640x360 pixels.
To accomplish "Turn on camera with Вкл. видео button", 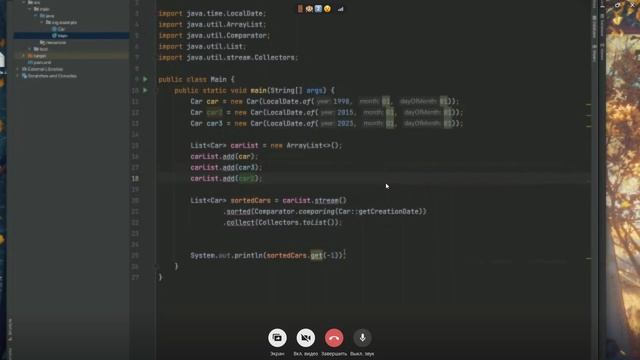I will tap(306, 338).
